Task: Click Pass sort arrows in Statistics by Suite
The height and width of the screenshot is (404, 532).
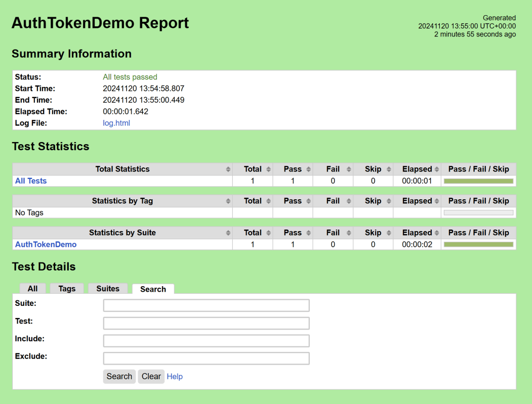Action: 308,233
